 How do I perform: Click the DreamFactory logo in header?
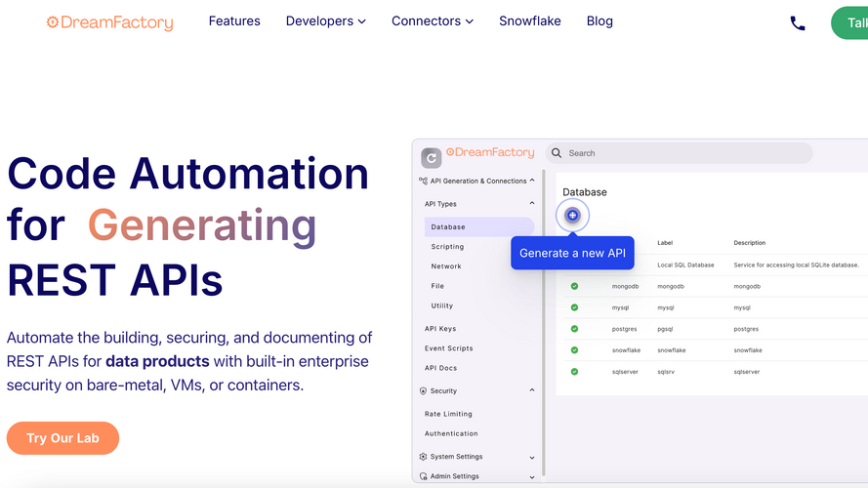(x=109, y=22)
